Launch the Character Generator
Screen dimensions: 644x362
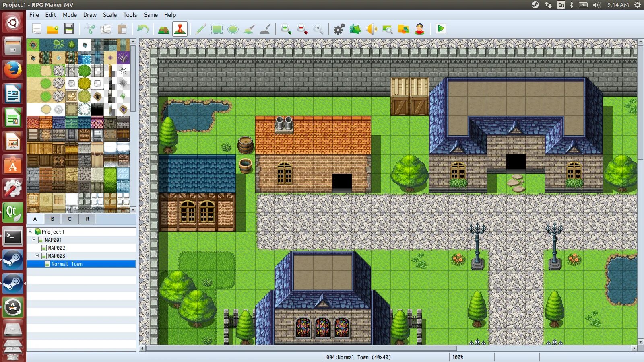[x=420, y=29]
